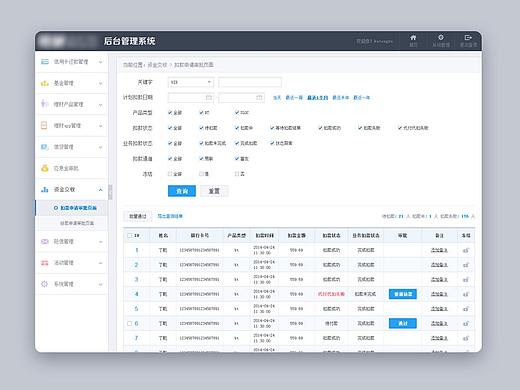Click the logout exit icon in the header
Viewport: 520px width, 390px height.
[x=468, y=37]
